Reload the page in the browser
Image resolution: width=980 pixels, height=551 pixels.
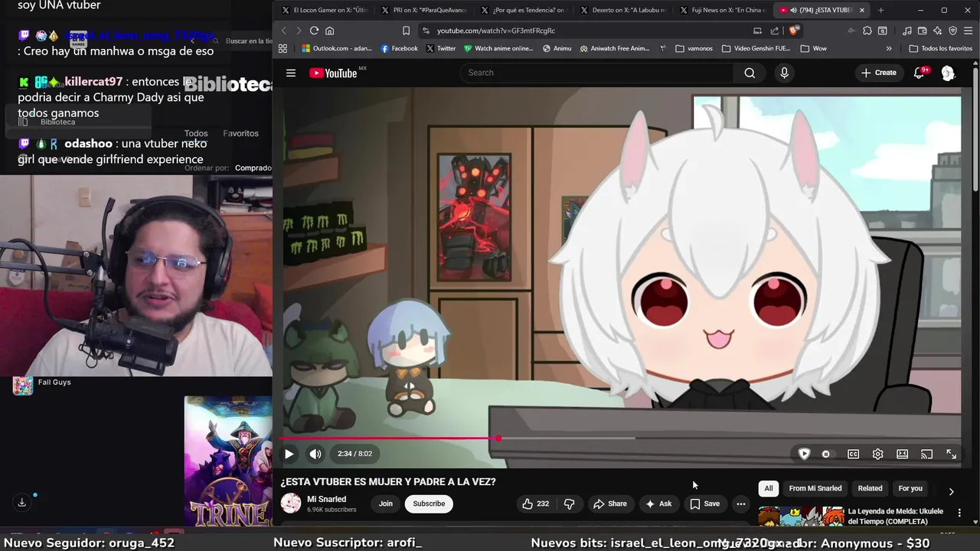click(x=314, y=31)
